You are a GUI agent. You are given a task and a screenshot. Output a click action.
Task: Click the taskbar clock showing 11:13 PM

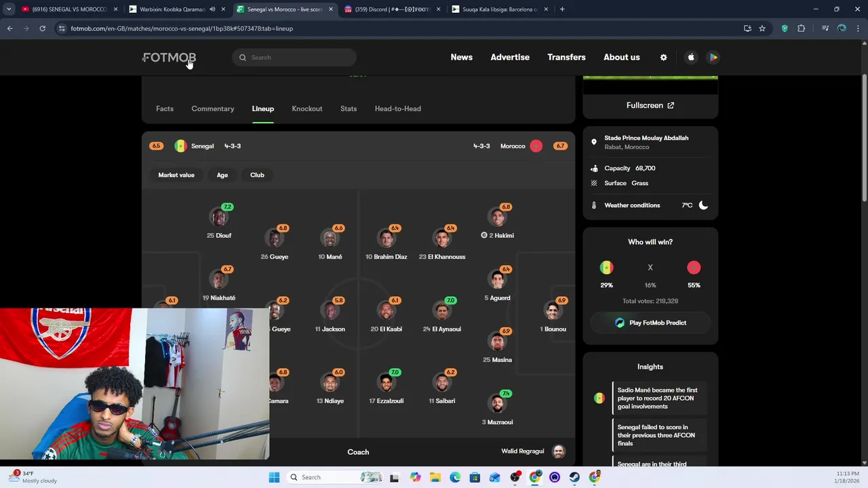[x=845, y=477]
